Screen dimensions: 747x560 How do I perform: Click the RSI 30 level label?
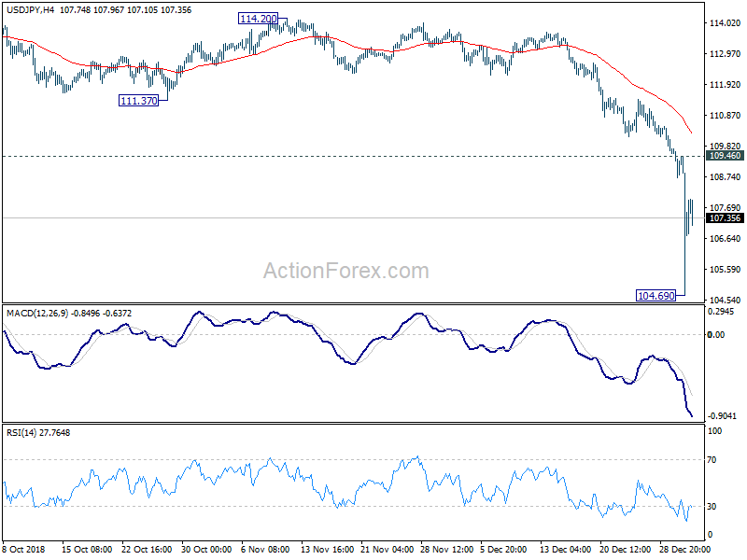click(x=712, y=506)
